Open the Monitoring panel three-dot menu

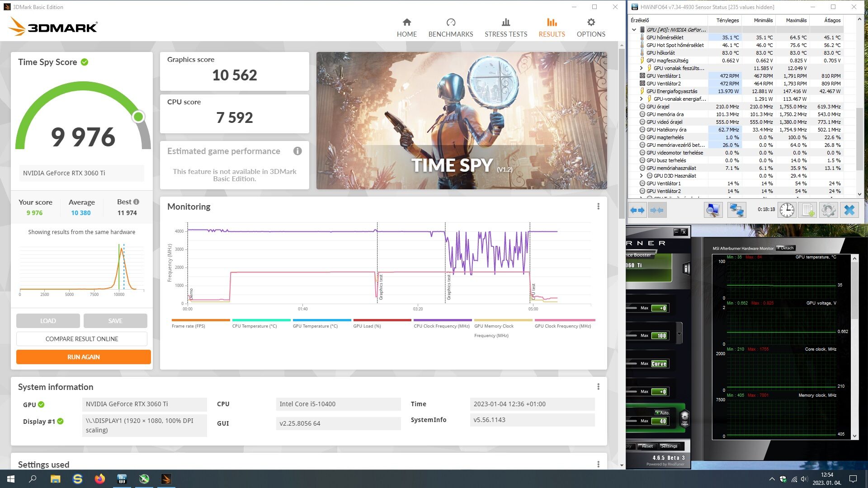point(598,206)
